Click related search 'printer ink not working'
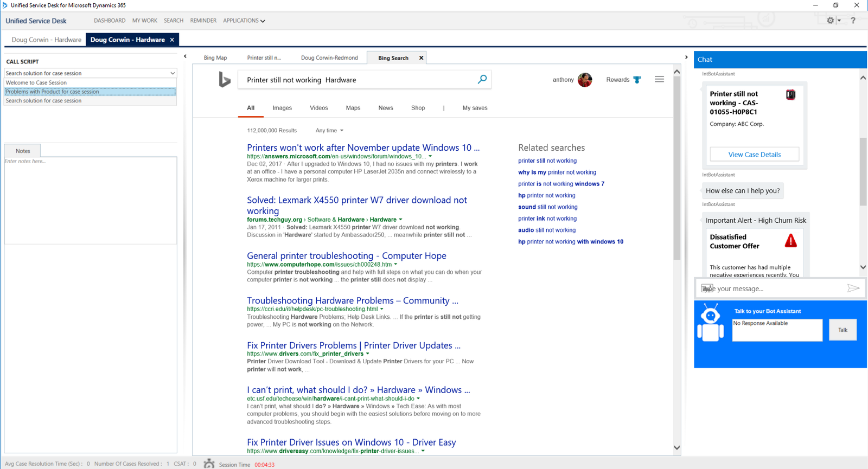This screenshot has height=469, width=868. click(547, 219)
